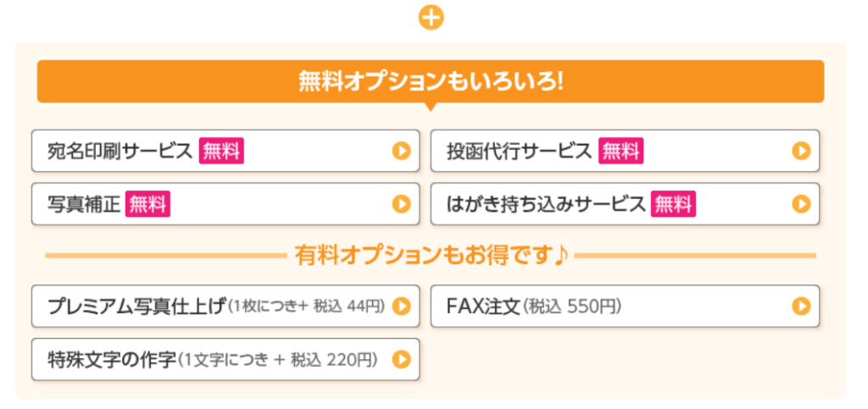Click the 無料オプションもいろいろ! orange banner
This screenshot has width=868, height=409.
point(431,82)
